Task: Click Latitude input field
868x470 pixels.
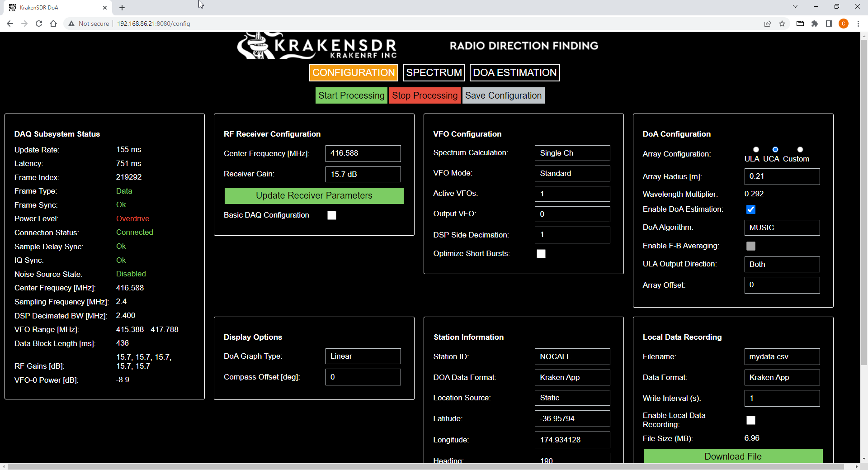Action: tap(572, 418)
